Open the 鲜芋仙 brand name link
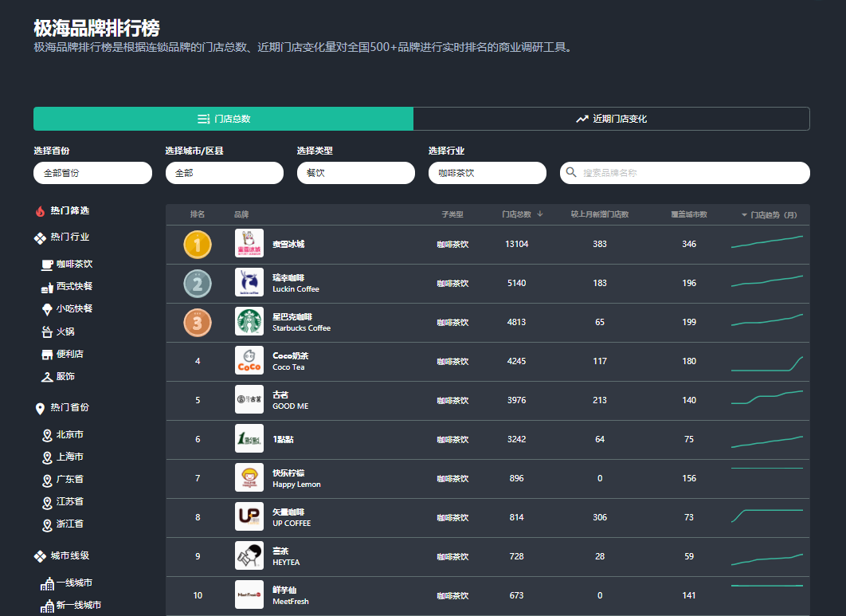 pyautogui.click(x=284, y=590)
